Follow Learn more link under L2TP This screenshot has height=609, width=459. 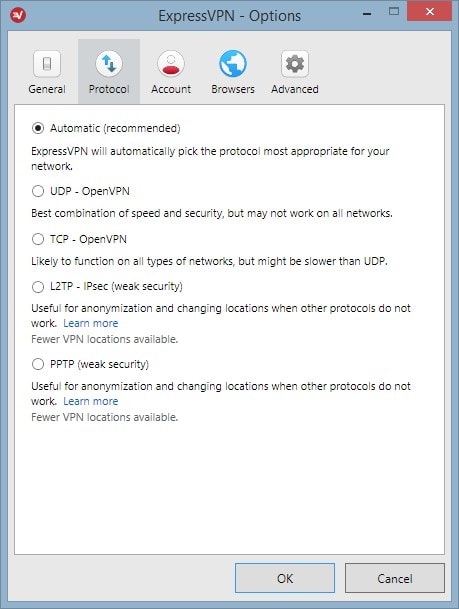(90, 323)
